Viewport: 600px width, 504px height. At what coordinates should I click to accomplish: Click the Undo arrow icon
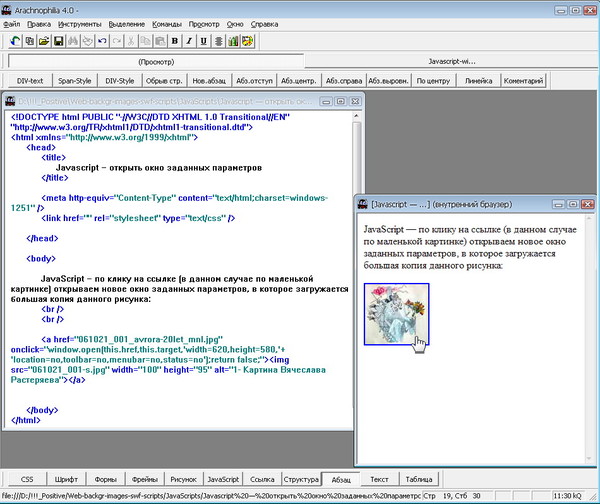click(x=102, y=41)
